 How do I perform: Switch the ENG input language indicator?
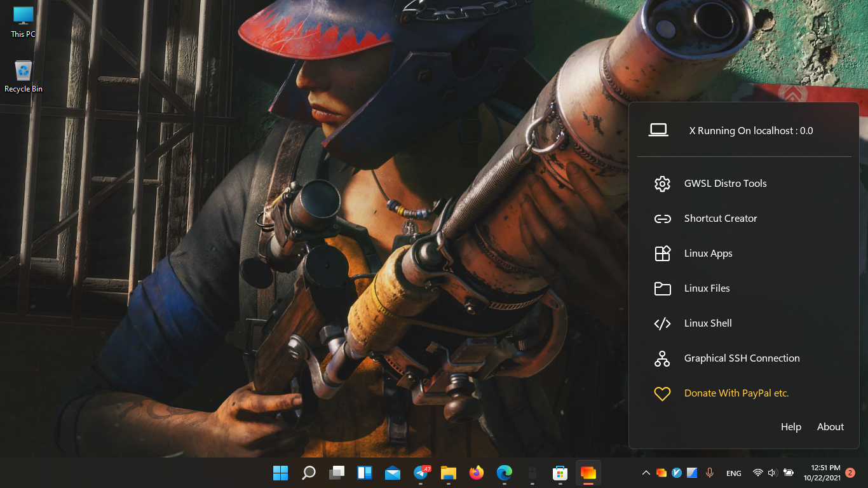coord(734,473)
